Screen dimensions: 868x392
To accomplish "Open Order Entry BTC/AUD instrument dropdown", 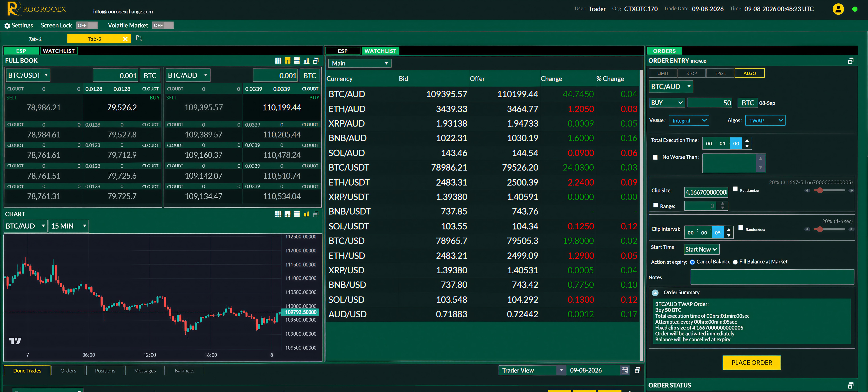I will pos(671,87).
